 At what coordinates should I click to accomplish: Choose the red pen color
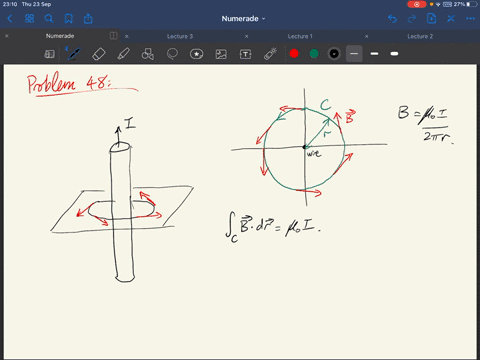[x=294, y=54]
